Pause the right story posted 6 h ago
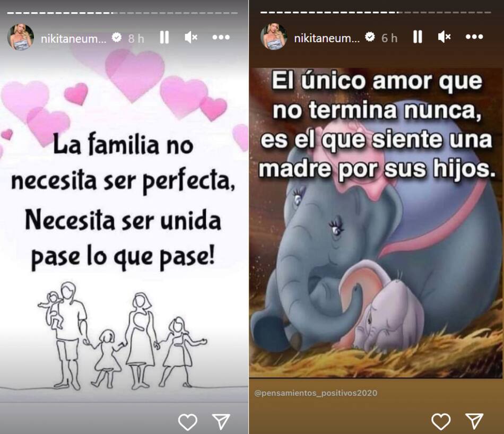The width and height of the screenshot is (504, 434). click(418, 37)
